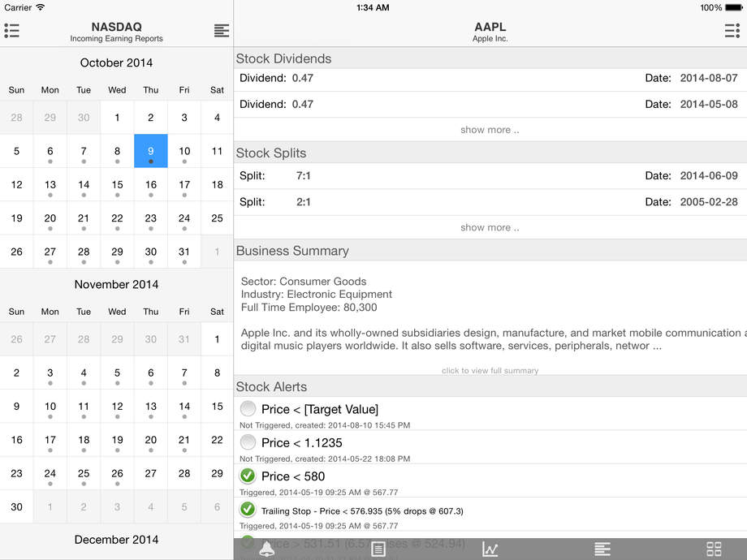Tap Industry: Electronic Equipment line
The width and height of the screenshot is (747, 560).
317,295
